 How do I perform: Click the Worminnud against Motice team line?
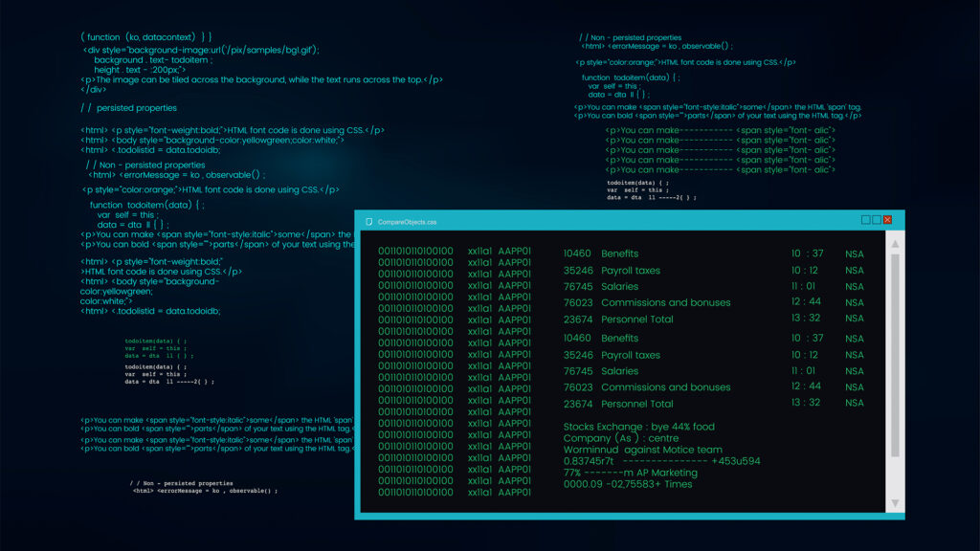tap(642, 450)
